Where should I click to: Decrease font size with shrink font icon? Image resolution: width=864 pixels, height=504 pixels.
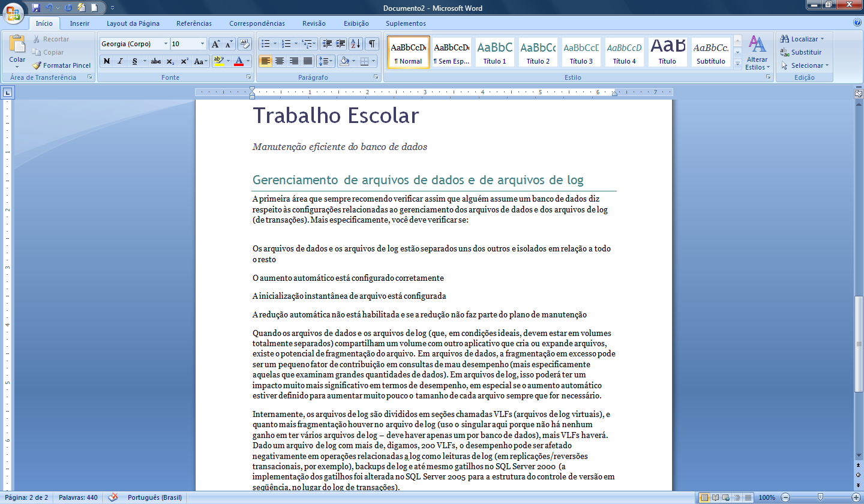229,44
